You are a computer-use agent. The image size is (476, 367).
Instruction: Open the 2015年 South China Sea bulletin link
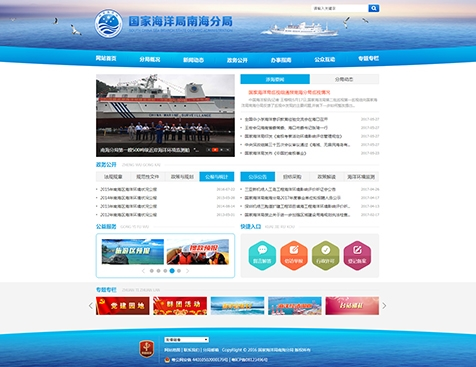click(x=129, y=189)
